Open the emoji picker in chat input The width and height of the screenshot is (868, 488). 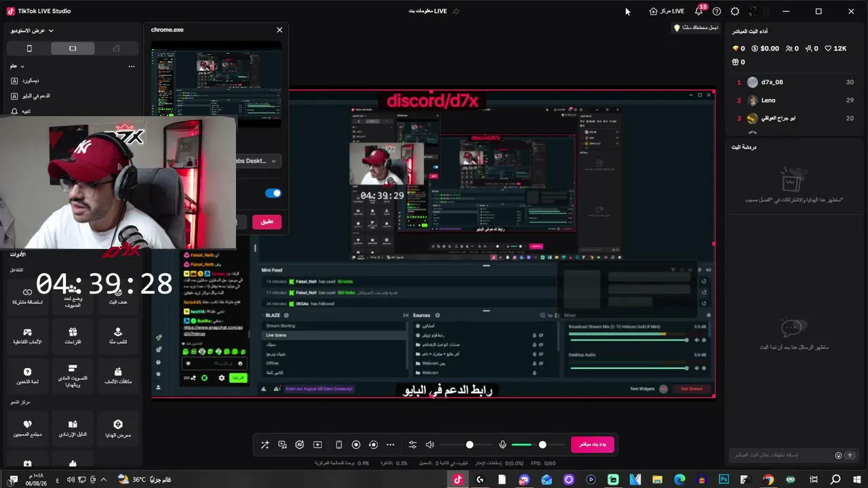click(x=838, y=455)
